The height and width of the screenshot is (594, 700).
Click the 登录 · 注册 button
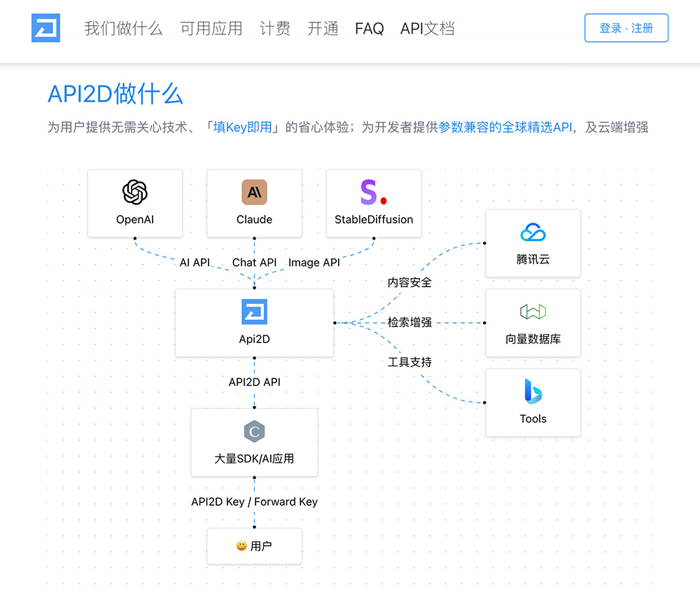(626, 28)
